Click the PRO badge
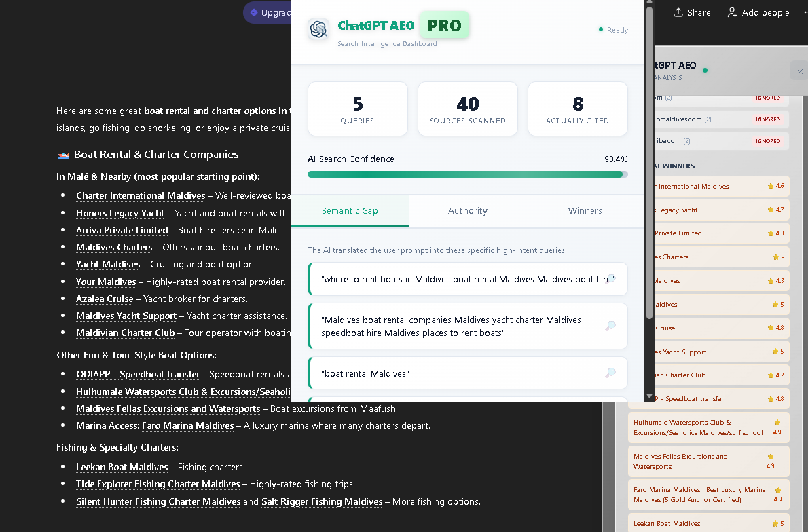 point(445,26)
